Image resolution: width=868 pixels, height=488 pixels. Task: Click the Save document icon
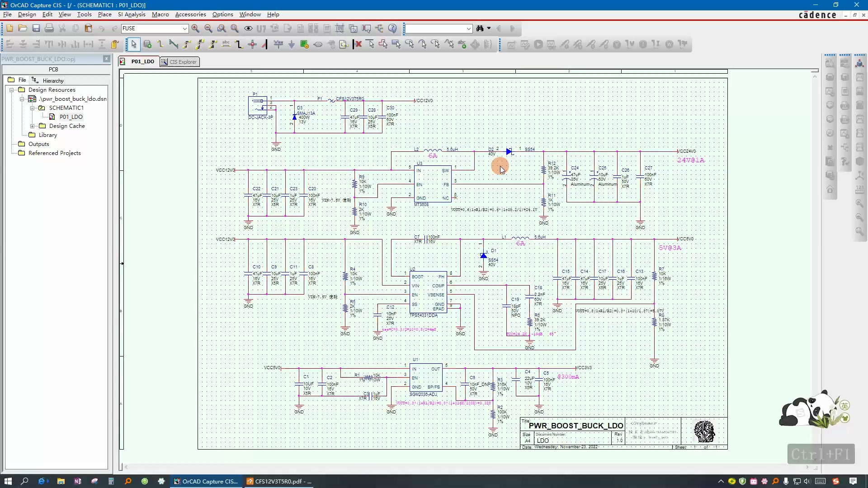(x=36, y=28)
